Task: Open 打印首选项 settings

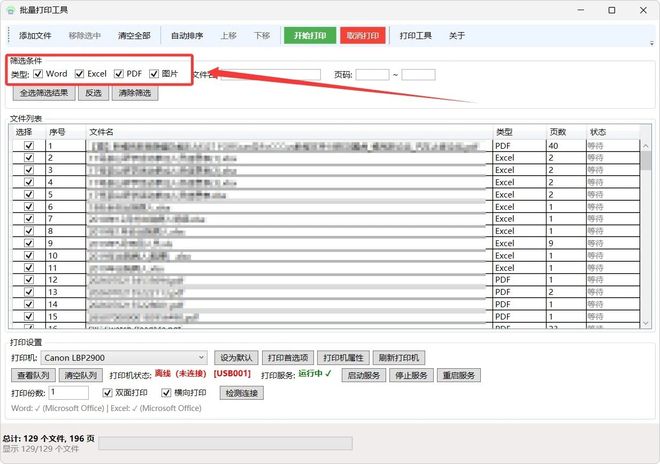Action: pyautogui.click(x=288, y=358)
